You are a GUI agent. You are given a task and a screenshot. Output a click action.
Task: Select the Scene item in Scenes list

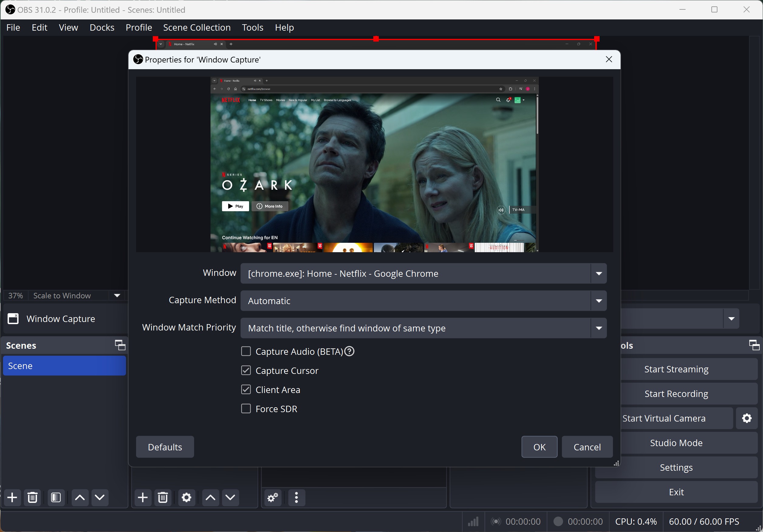point(64,366)
